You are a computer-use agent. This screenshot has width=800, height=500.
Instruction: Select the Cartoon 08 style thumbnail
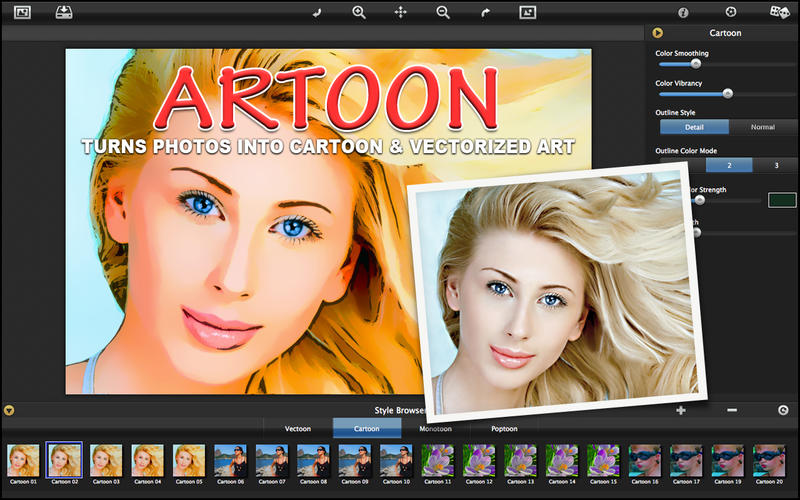(313, 461)
